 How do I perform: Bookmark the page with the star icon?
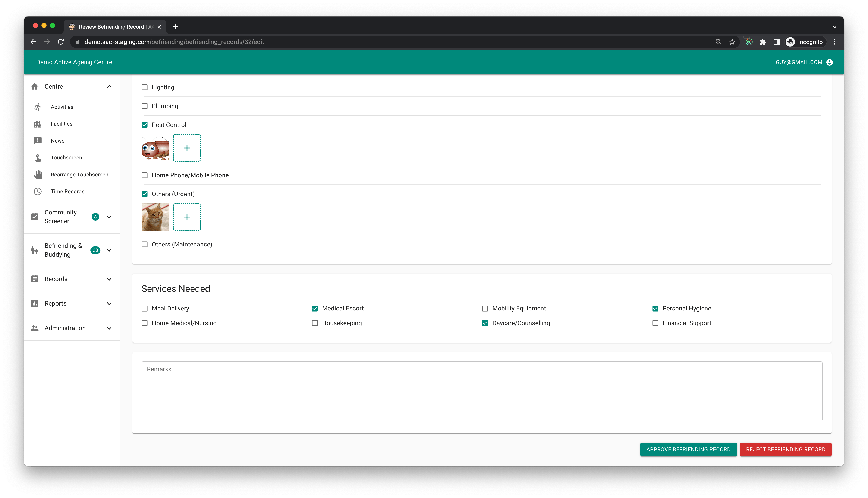click(x=732, y=42)
